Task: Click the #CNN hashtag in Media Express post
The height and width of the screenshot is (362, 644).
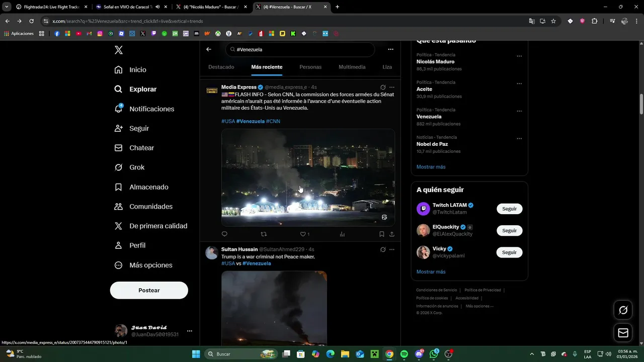Action: [x=273, y=121]
